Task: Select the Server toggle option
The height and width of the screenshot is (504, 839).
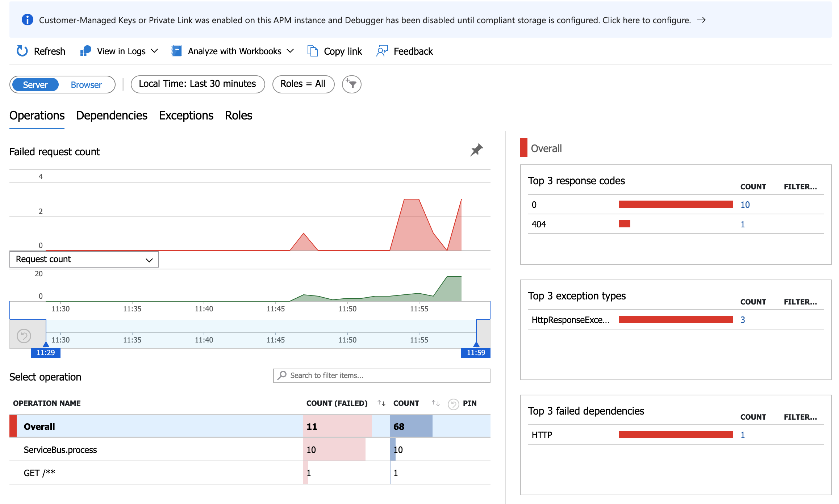Action: (x=35, y=85)
